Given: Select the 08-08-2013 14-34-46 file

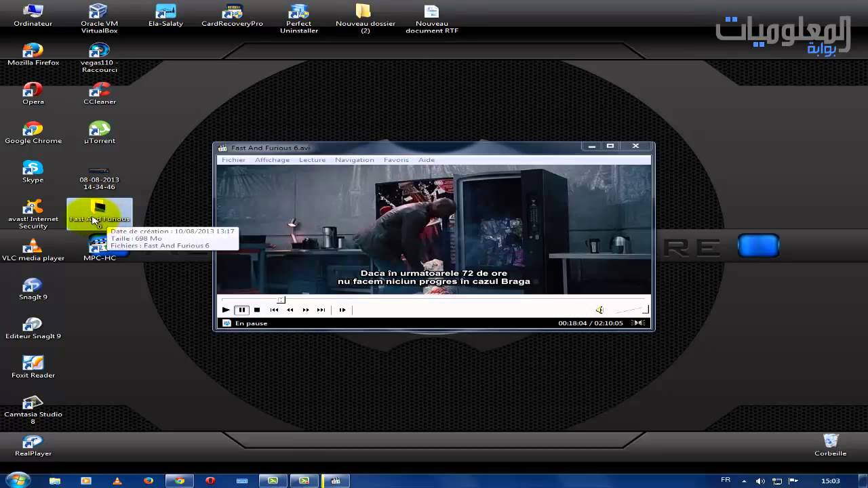Looking at the screenshot, I should (99, 179).
